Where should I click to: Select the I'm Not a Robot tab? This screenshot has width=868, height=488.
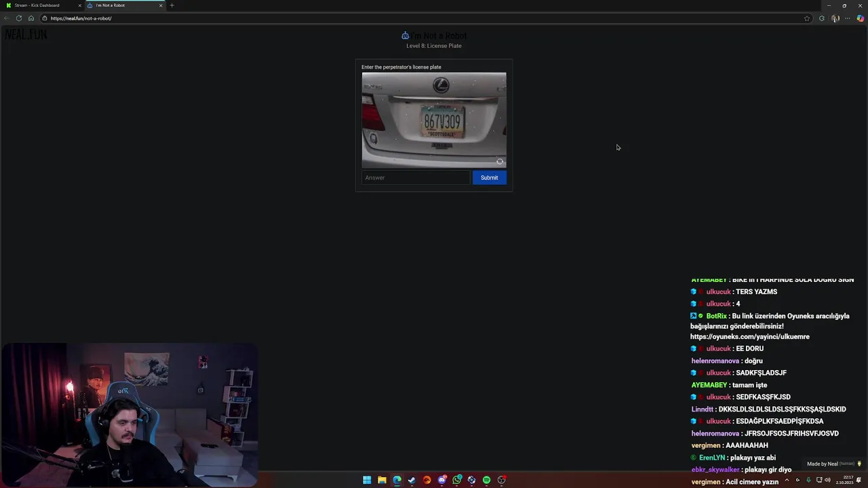(x=125, y=5)
